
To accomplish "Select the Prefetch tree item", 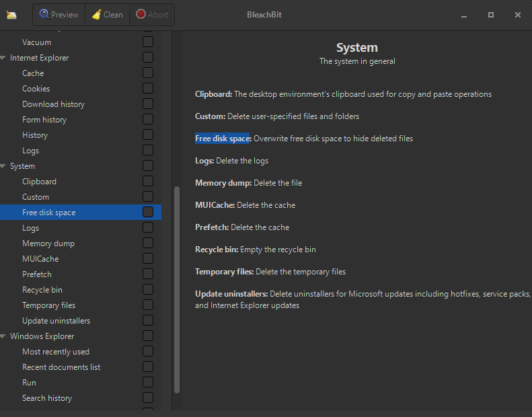I will click(37, 274).
